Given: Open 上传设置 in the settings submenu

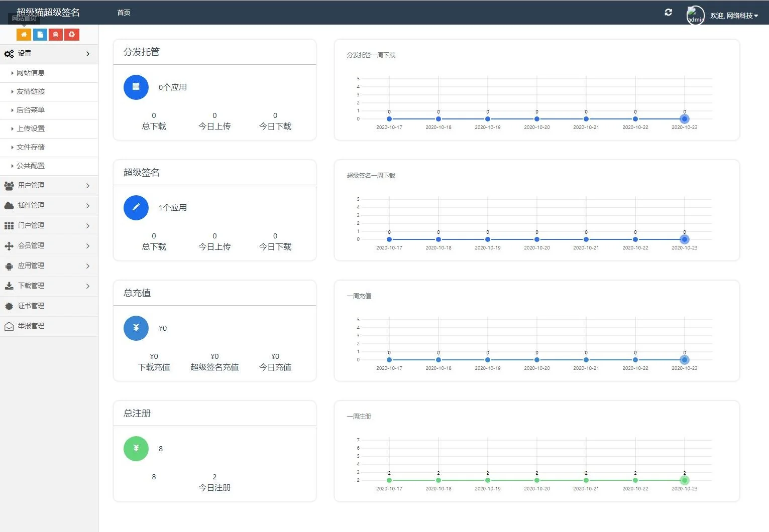Looking at the screenshot, I should 31,129.
